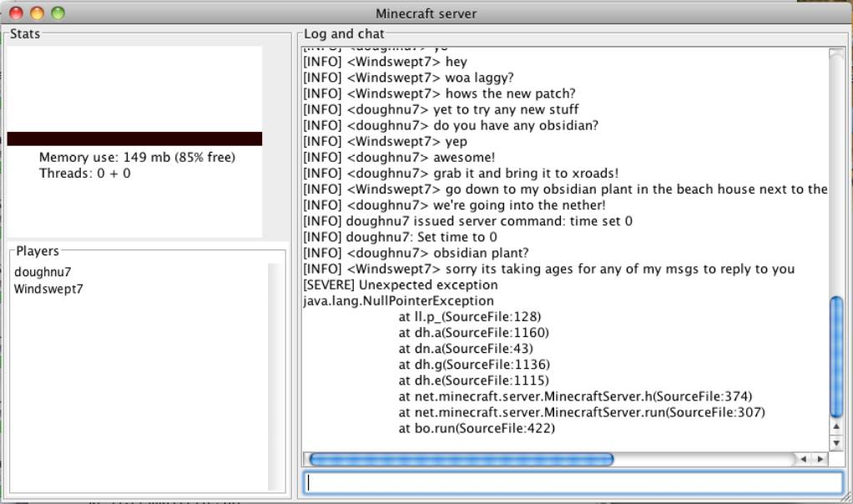This screenshot has width=853, height=504.
Task: Click the "yet to try any new stuff" line
Action: coord(441,109)
